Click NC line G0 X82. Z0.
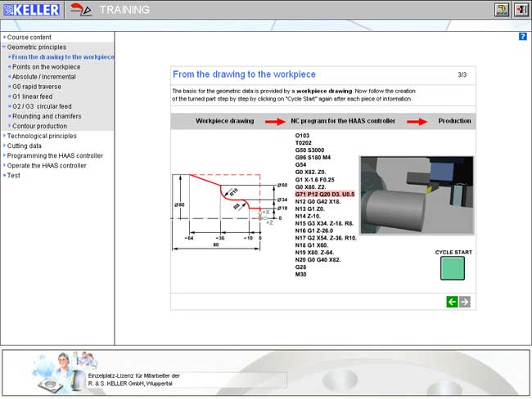532x399 pixels. point(310,172)
